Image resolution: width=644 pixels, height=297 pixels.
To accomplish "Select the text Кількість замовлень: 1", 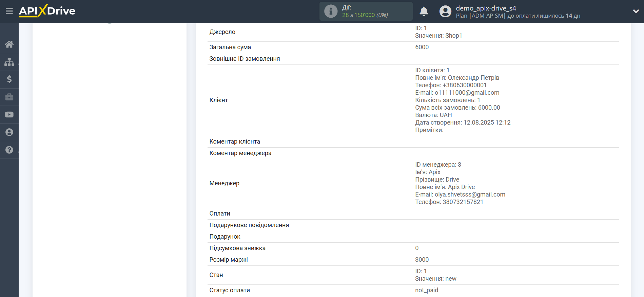I will point(448,100).
